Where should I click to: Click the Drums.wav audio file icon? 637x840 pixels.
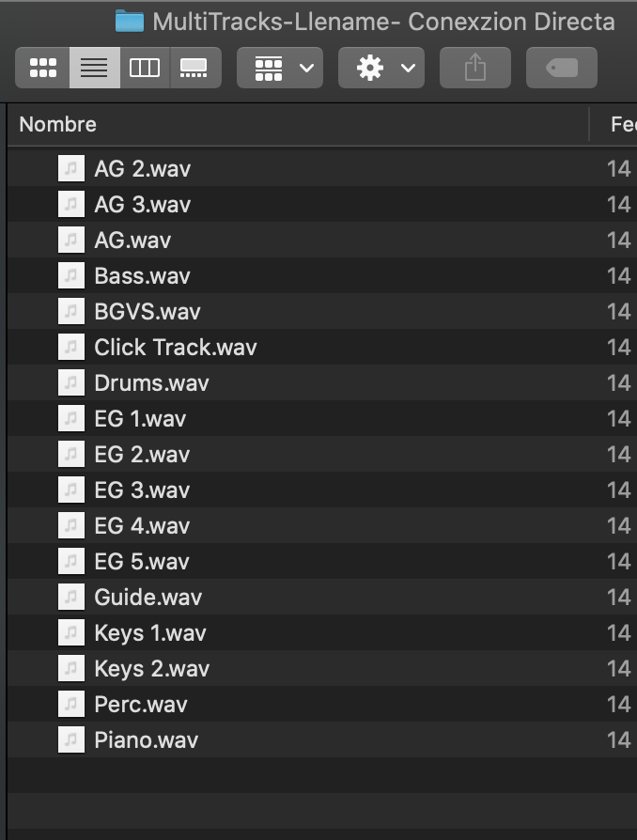71,382
